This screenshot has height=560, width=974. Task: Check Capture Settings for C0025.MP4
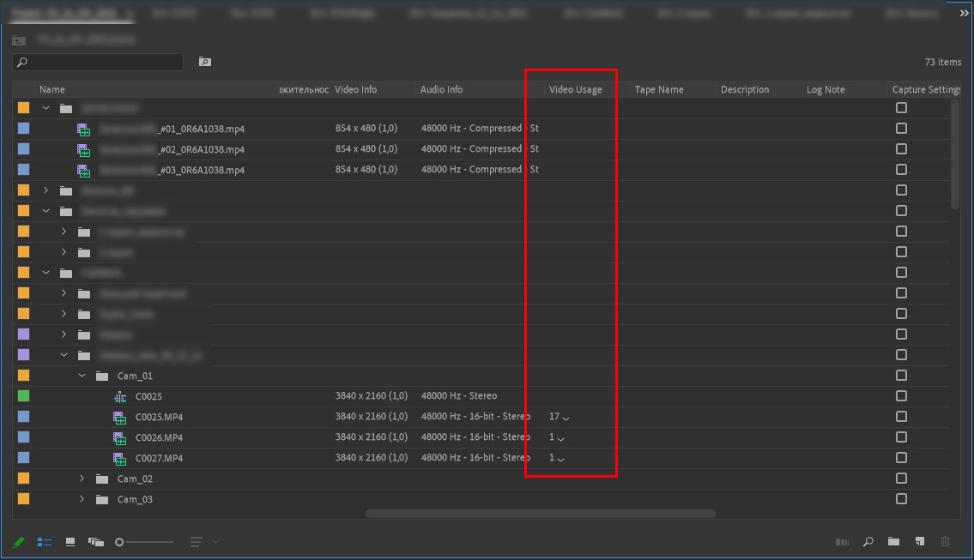[x=901, y=416]
